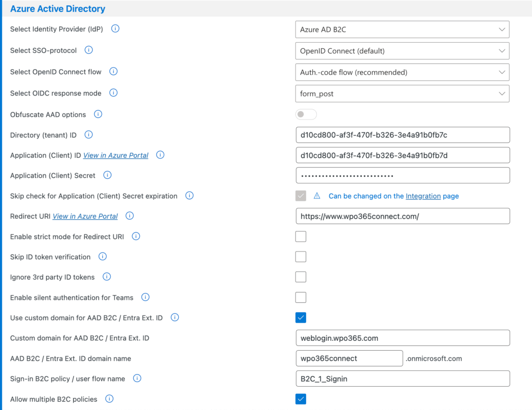The height and width of the screenshot is (410, 532).
Task: Open the Azure AD B2C identity provider dropdown
Action: click(x=403, y=30)
